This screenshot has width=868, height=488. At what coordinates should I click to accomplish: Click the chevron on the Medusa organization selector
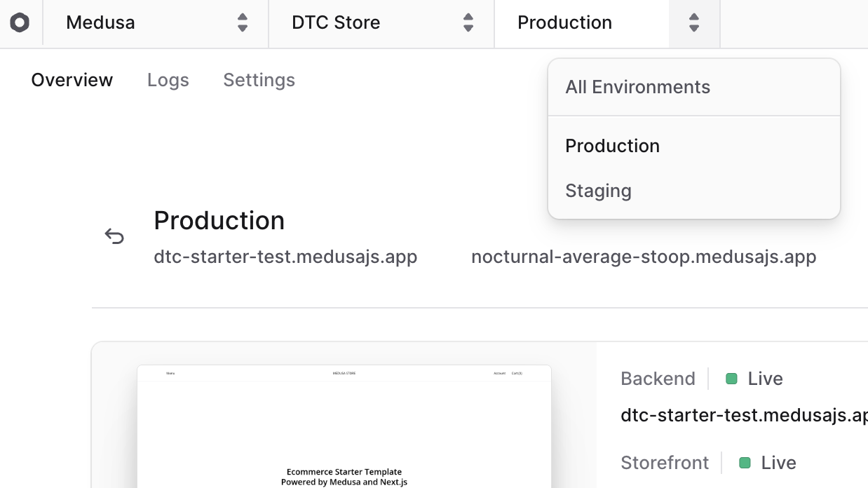pyautogui.click(x=242, y=22)
